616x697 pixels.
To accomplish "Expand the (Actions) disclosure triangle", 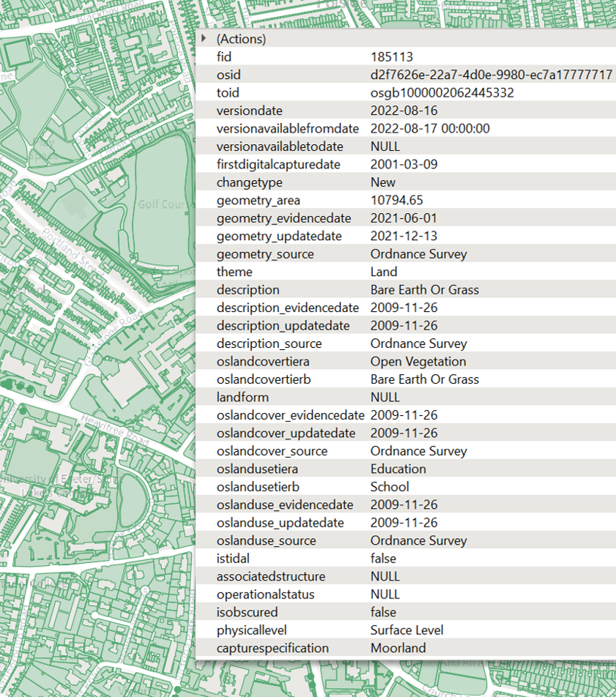I will (x=204, y=39).
